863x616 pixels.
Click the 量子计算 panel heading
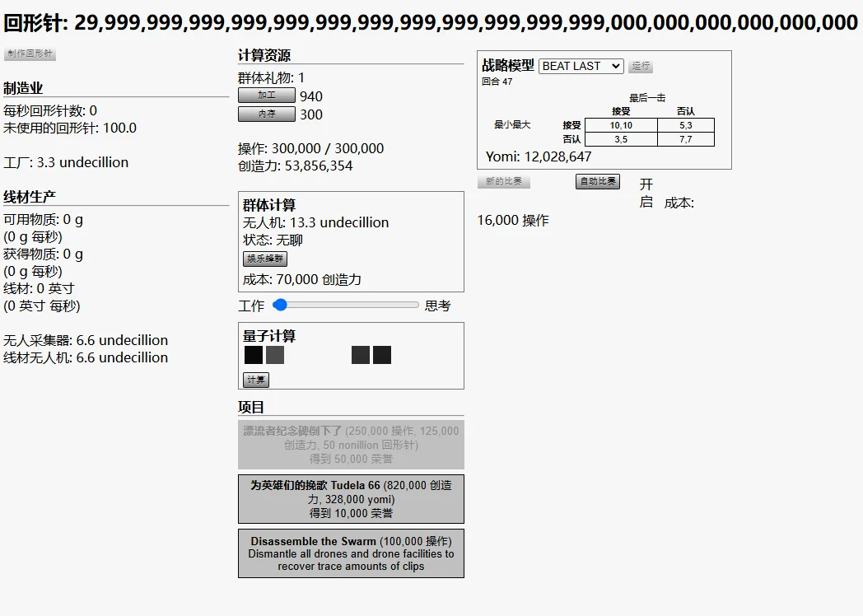click(269, 336)
